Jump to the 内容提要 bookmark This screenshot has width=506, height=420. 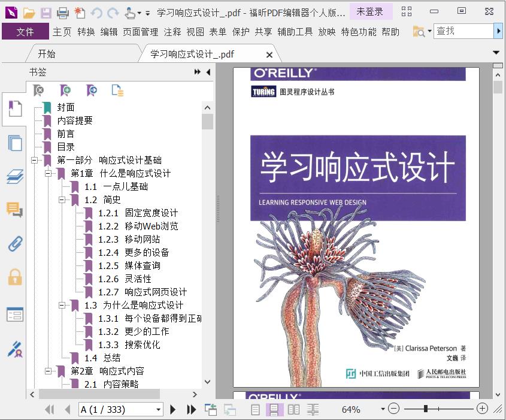(75, 120)
